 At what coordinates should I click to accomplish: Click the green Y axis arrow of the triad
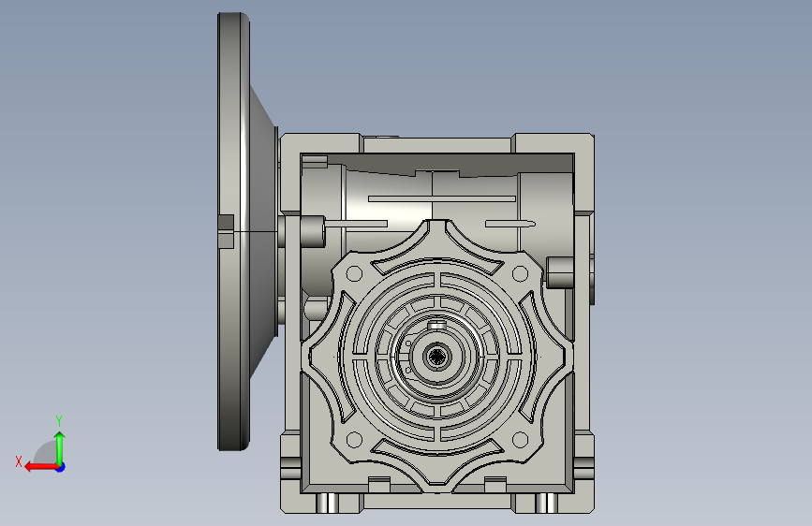(x=60, y=448)
